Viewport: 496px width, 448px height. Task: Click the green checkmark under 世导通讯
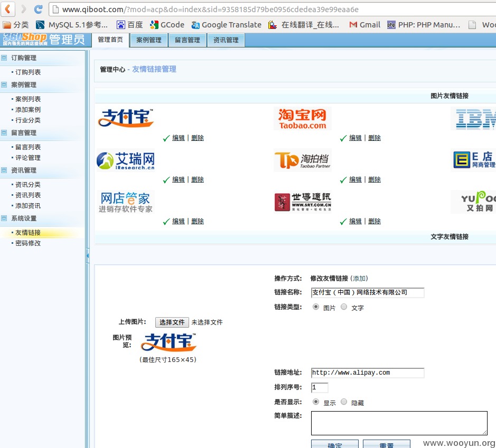pyautogui.click(x=343, y=222)
